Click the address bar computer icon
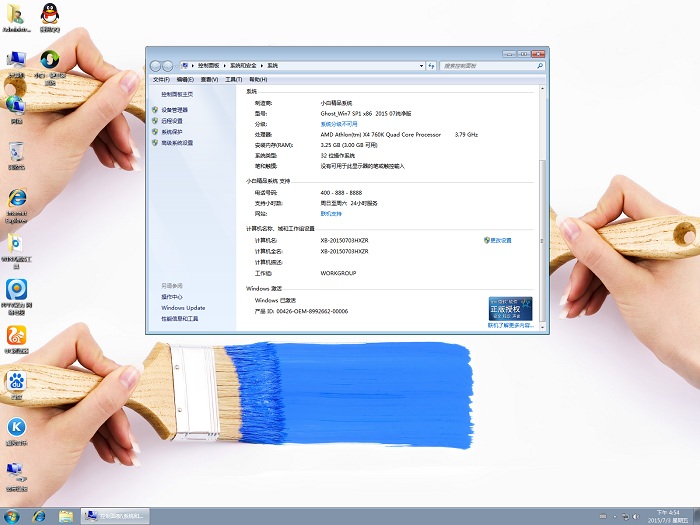This screenshot has height=525, width=700. 185,66
